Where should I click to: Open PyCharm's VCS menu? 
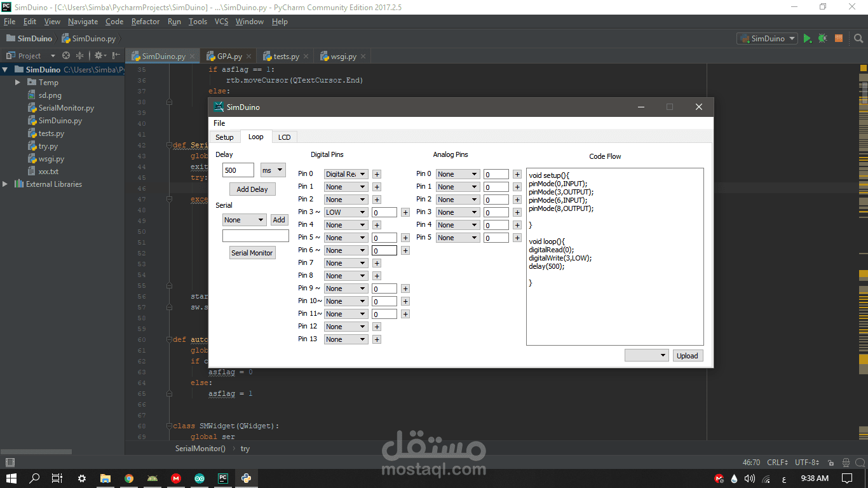point(221,22)
